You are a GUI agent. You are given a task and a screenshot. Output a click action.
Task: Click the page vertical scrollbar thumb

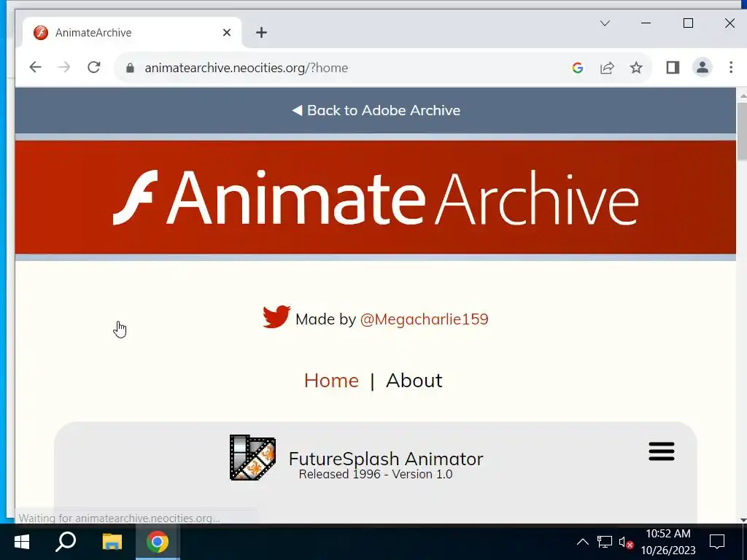[742, 131]
